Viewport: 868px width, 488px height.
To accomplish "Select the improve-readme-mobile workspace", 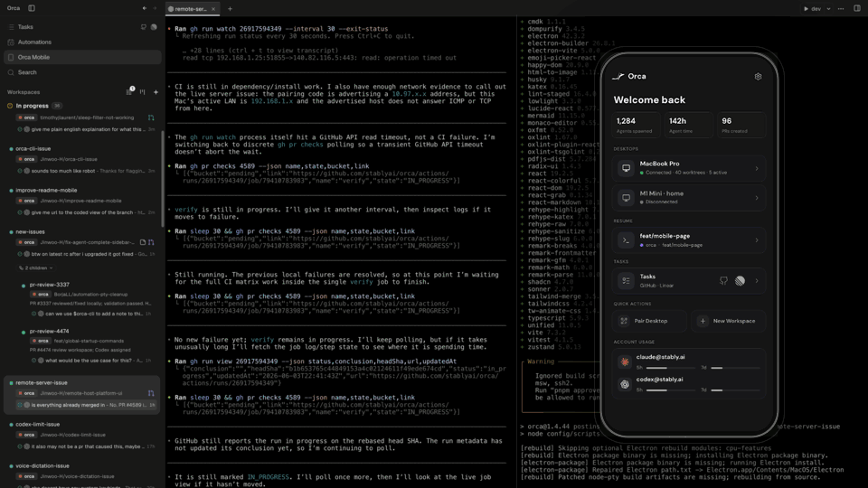I will point(46,190).
